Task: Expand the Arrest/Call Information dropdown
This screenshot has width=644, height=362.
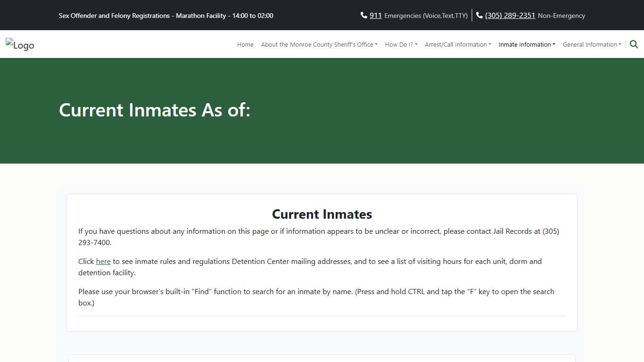Action: point(458,44)
